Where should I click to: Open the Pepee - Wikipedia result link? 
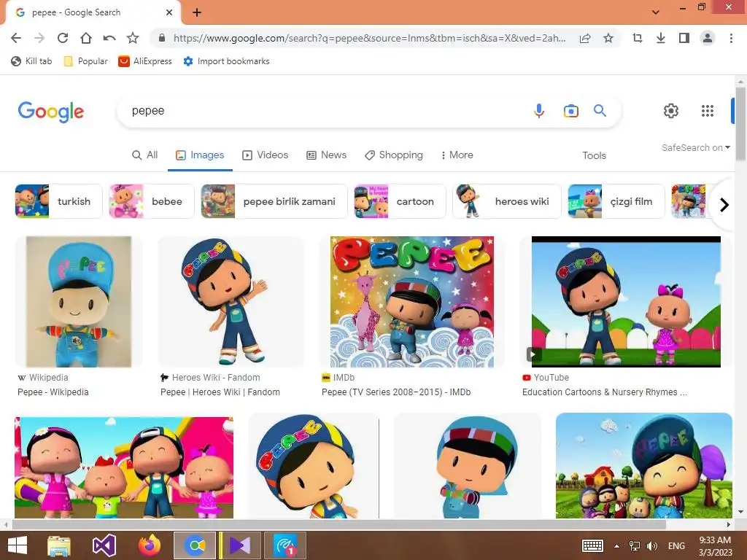(x=53, y=392)
